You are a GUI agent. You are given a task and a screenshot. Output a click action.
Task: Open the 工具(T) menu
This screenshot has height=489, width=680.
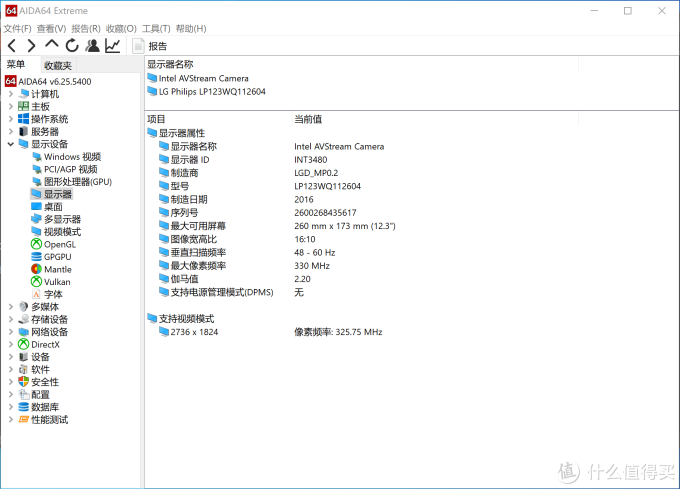pyautogui.click(x=156, y=29)
